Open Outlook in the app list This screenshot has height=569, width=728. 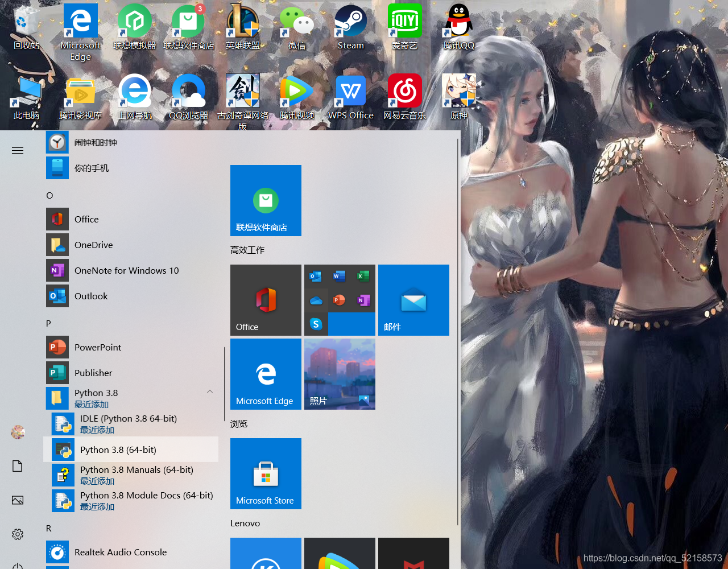[131, 296]
